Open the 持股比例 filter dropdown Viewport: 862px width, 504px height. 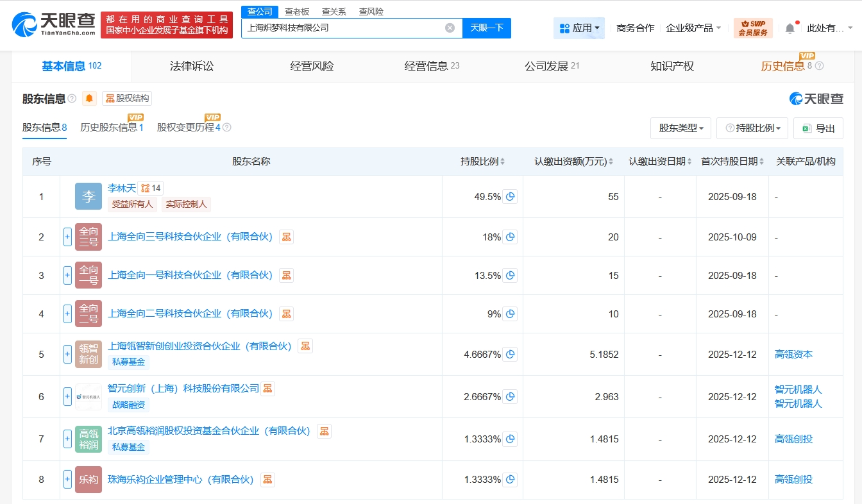tap(752, 128)
